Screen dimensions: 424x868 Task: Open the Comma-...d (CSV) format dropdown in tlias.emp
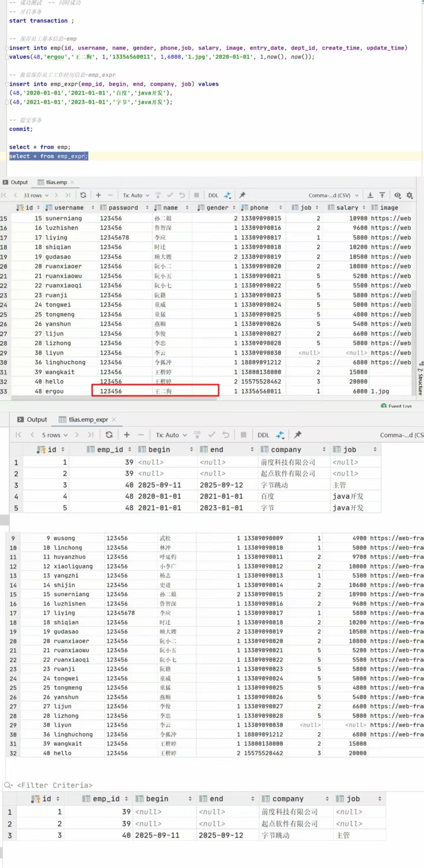click(x=333, y=195)
